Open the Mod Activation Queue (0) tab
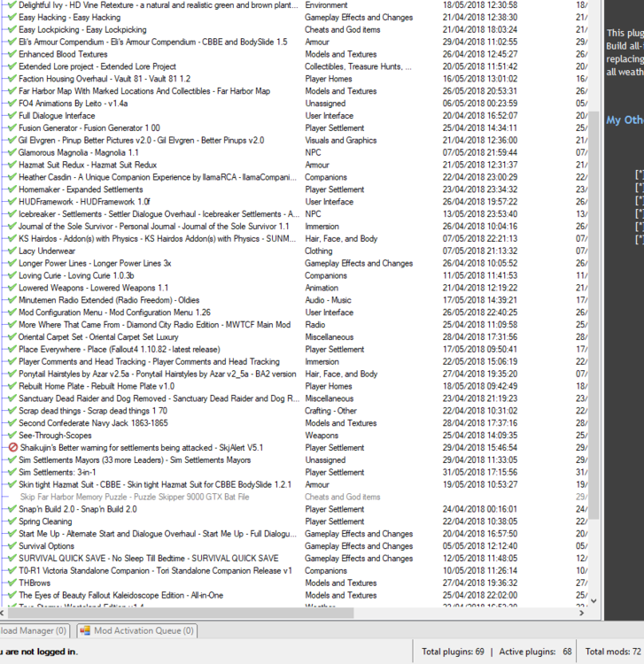This screenshot has width=644, height=664. click(x=136, y=630)
